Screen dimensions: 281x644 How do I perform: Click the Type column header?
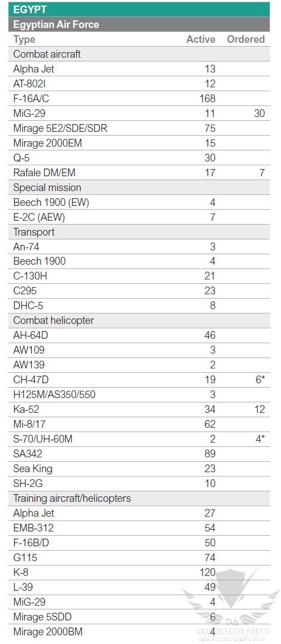[24, 40]
